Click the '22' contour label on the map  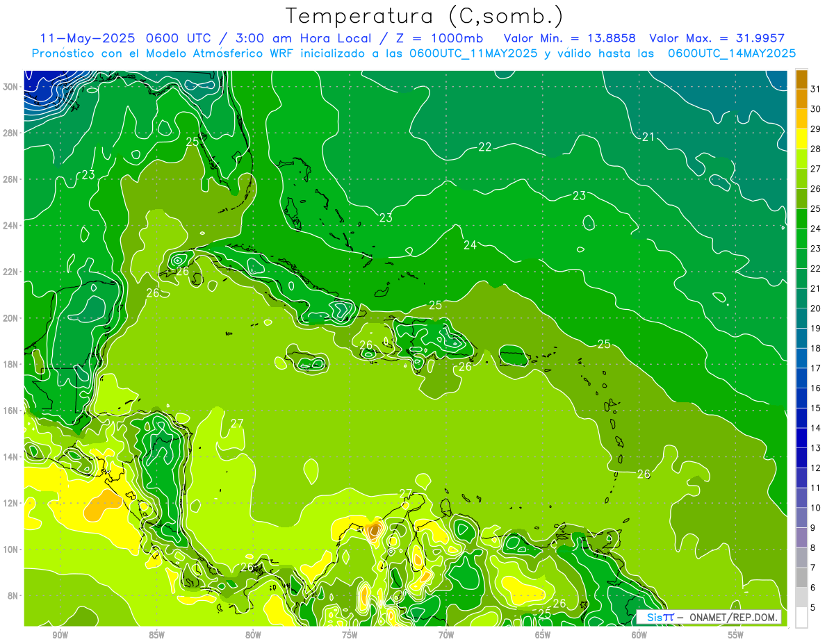pos(485,147)
